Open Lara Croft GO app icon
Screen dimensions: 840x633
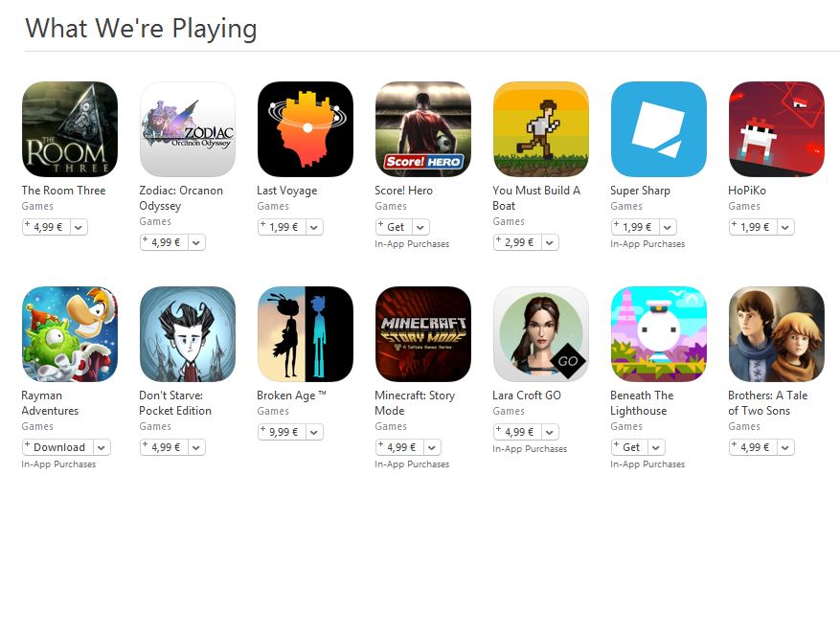pyautogui.click(x=541, y=334)
